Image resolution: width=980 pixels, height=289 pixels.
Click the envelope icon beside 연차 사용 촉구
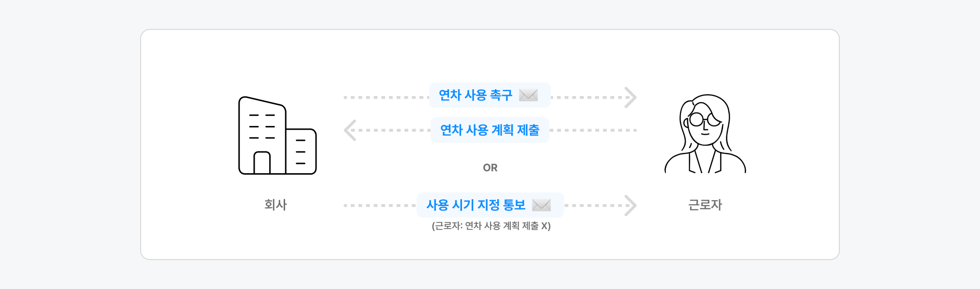point(528,95)
